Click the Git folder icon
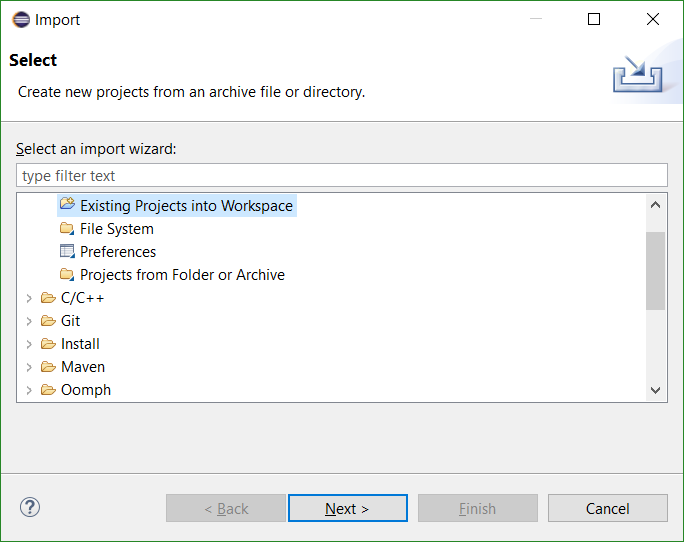The height and width of the screenshot is (542, 684). tap(48, 321)
